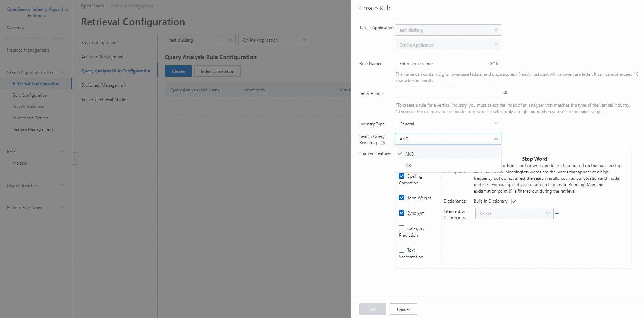Click the Rule Name input field
This screenshot has width=644, height=318.
pyautogui.click(x=442, y=64)
